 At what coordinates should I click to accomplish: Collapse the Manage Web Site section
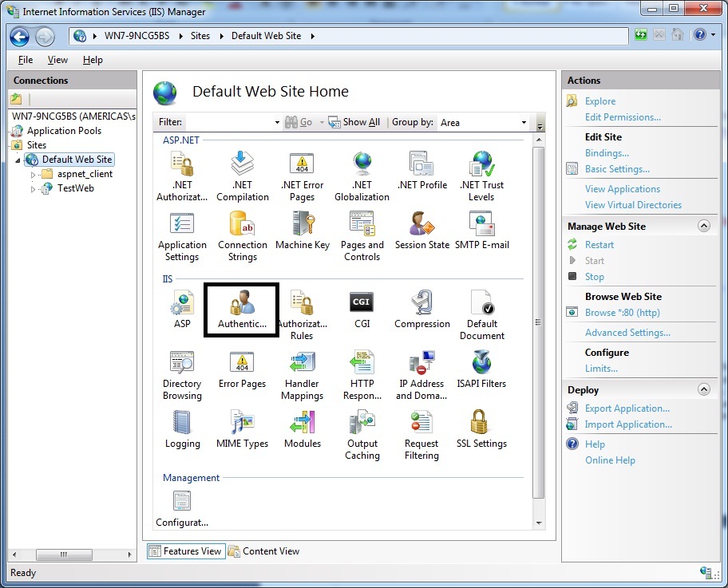(703, 226)
